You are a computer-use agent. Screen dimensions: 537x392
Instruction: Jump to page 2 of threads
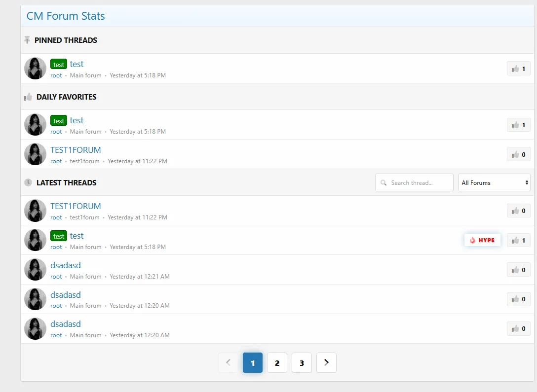[277, 363]
